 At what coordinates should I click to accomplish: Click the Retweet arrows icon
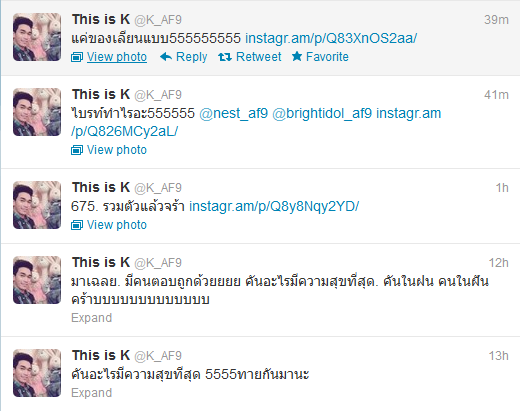225,57
